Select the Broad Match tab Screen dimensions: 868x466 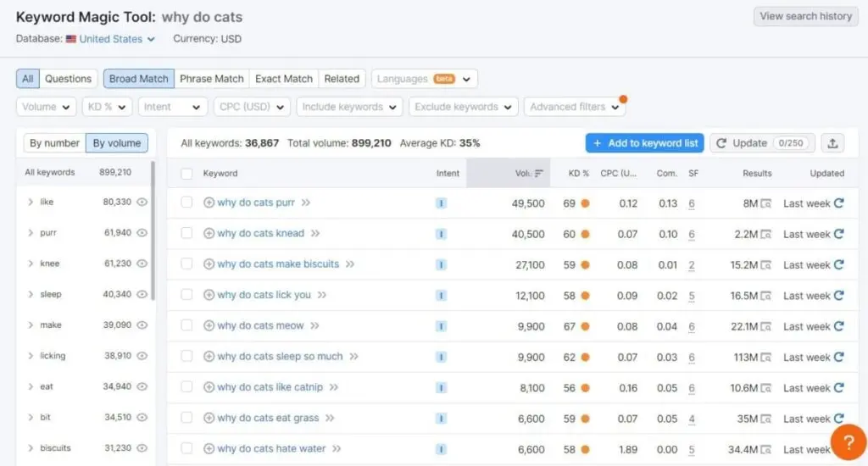(x=139, y=79)
